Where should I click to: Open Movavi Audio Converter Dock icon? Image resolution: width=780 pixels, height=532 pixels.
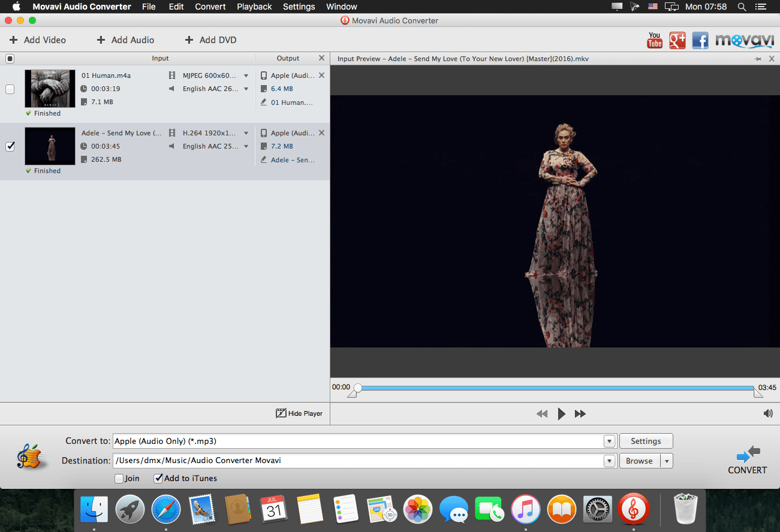click(x=634, y=510)
